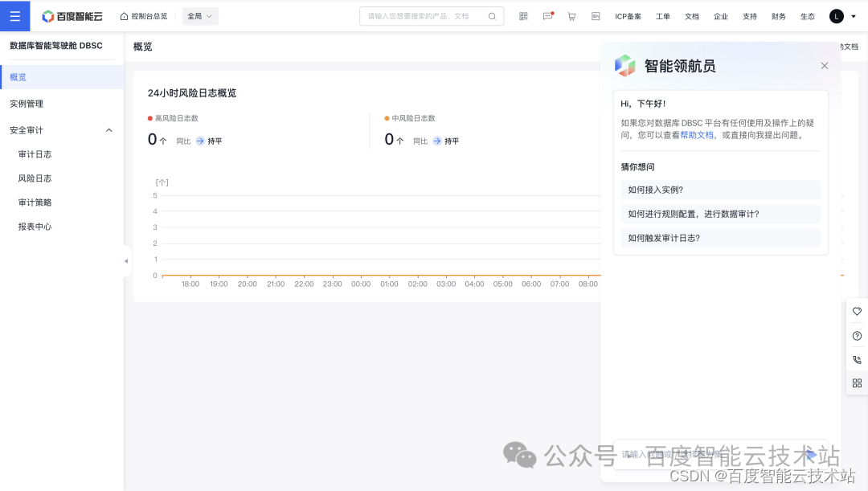Click the 中风险日志数 legend
The height and width of the screenshot is (491, 868).
410,118
